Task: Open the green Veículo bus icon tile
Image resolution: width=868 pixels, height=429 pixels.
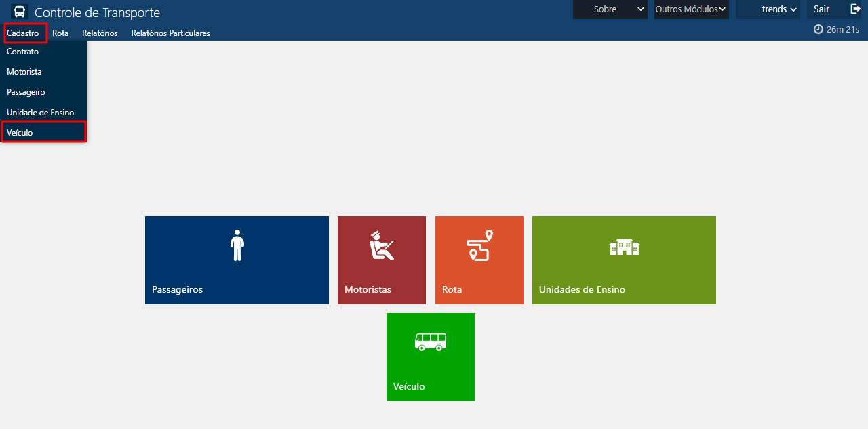Action: 430,356
